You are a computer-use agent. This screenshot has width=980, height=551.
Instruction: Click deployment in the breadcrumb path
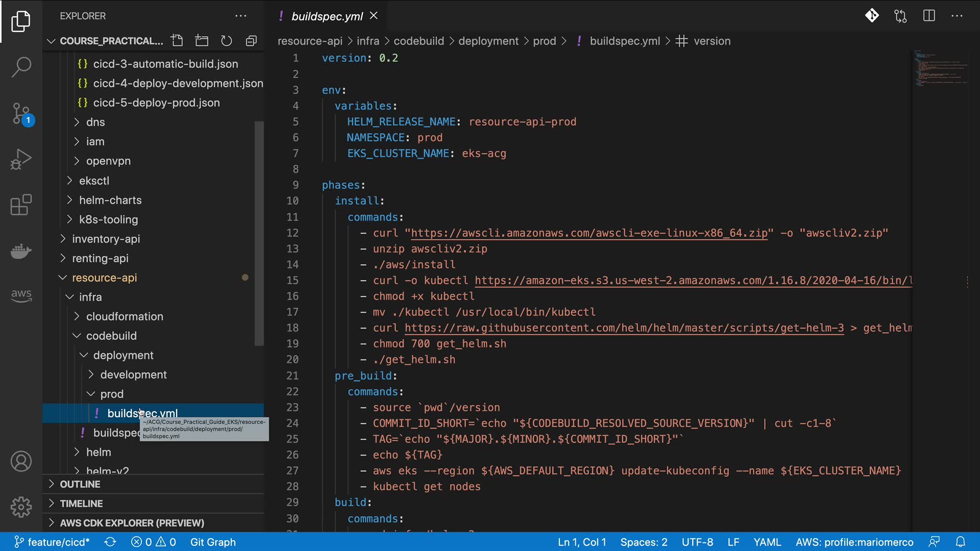click(488, 41)
